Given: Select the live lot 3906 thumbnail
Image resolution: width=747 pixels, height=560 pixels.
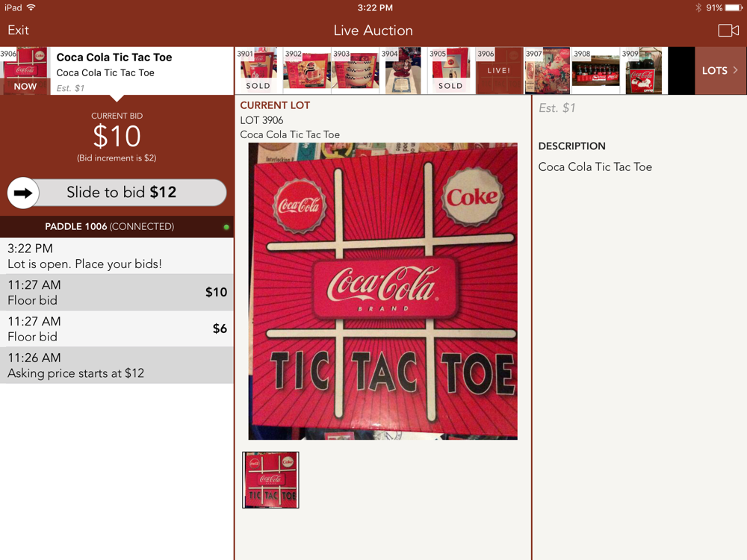Looking at the screenshot, I should point(498,70).
